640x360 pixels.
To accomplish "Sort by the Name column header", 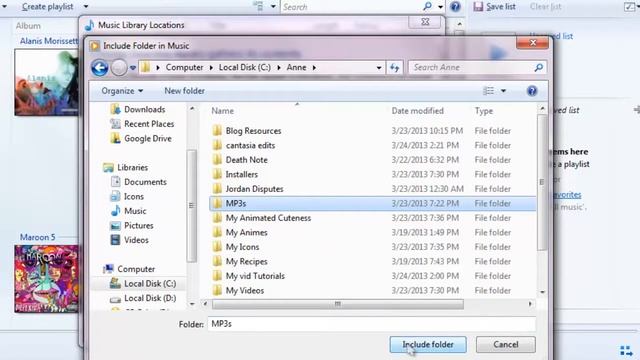I will click(x=222, y=111).
